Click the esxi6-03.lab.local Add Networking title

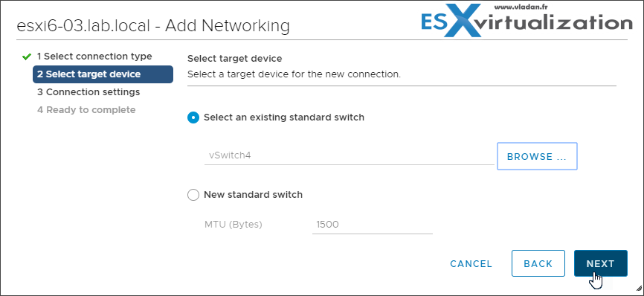152,26
